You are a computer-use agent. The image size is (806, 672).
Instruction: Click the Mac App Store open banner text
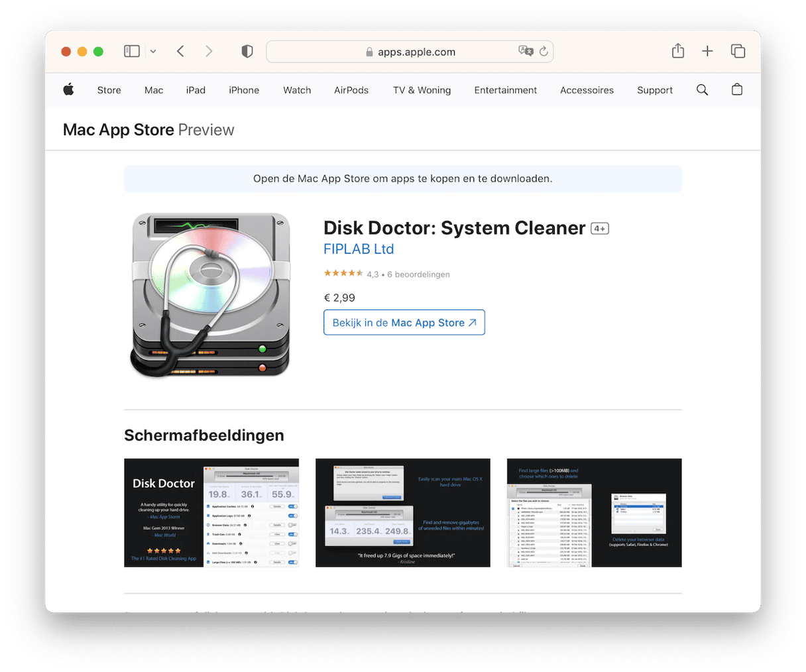click(403, 179)
